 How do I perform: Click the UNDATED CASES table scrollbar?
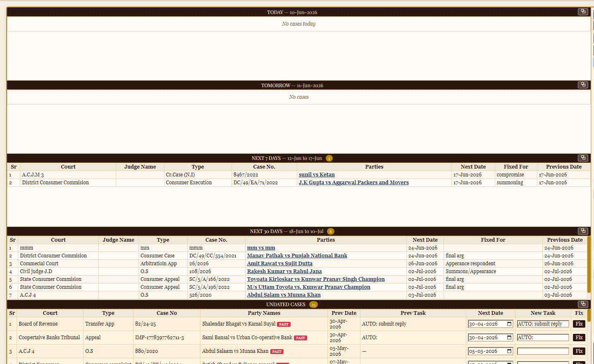point(589,315)
